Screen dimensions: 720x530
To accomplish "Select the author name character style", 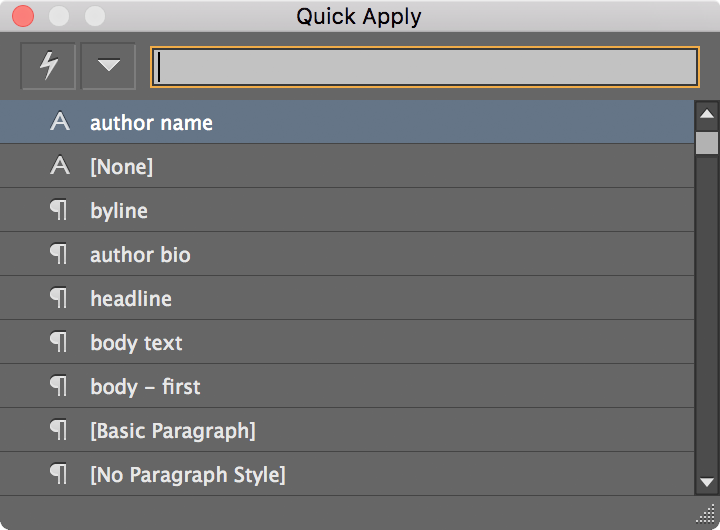I will pos(151,123).
